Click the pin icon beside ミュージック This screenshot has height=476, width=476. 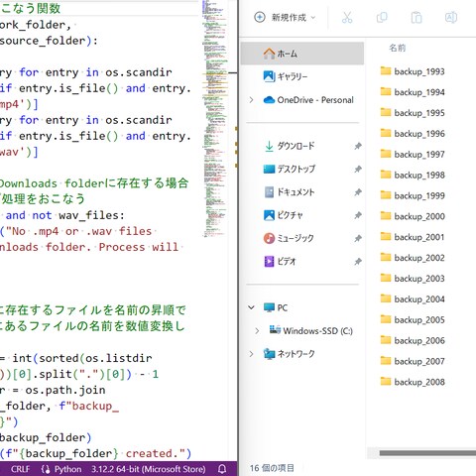tap(358, 238)
